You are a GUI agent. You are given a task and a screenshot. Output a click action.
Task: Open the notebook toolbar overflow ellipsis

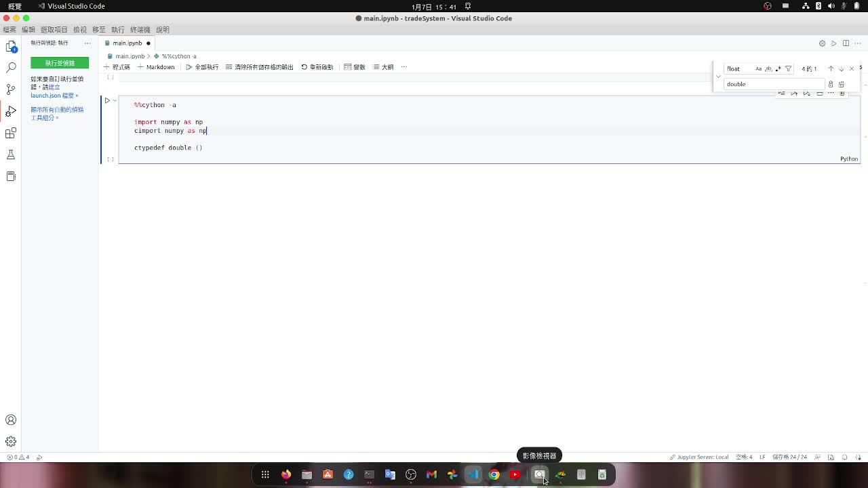pos(403,67)
